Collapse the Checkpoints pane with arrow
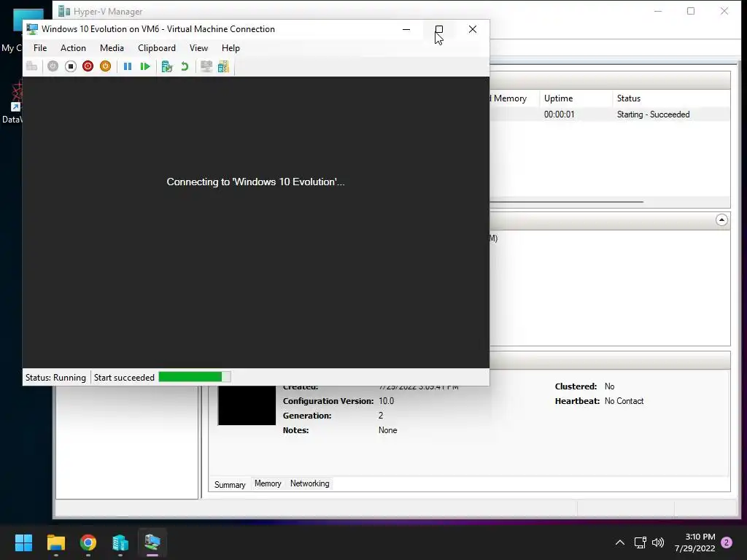This screenshot has height=560, width=747. 721,220
